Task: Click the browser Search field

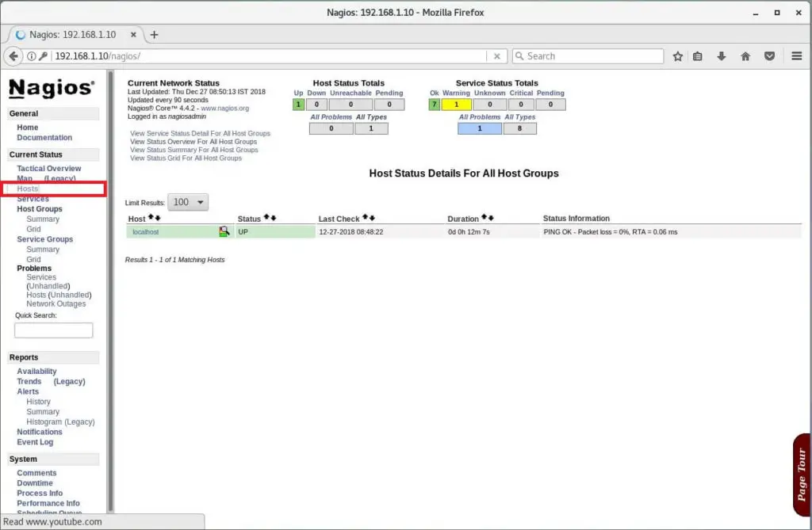Action: [x=588, y=56]
